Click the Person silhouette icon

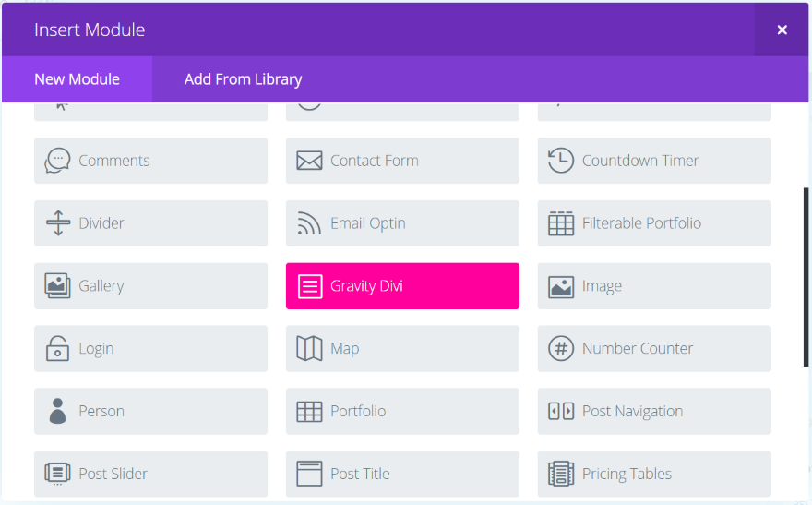[57, 412]
